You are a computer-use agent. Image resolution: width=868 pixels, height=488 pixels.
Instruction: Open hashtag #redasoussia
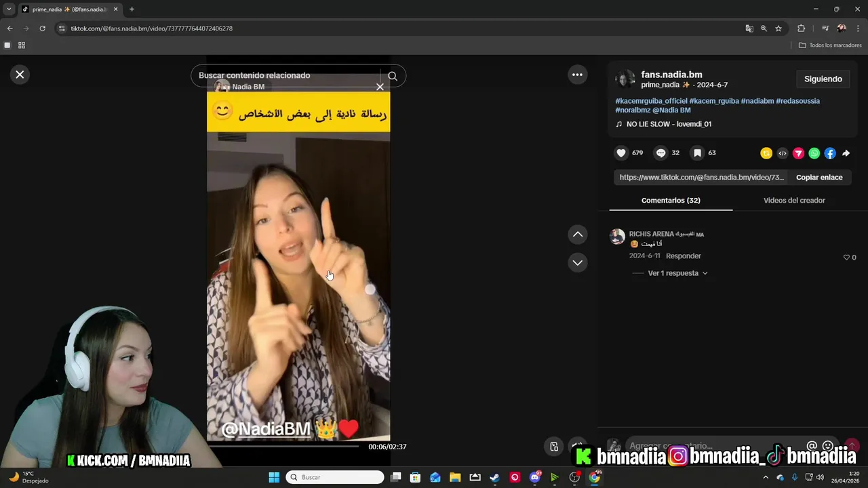coord(798,101)
